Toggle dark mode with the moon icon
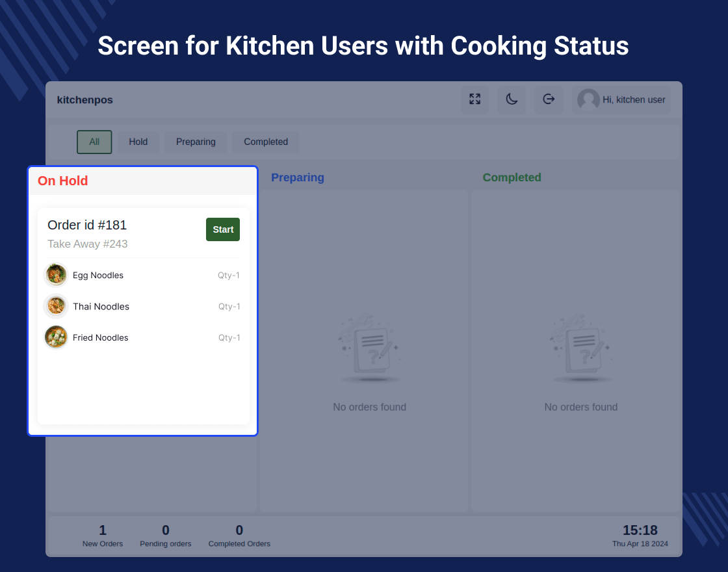The height and width of the screenshot is (572, 728). coord(512,99)
